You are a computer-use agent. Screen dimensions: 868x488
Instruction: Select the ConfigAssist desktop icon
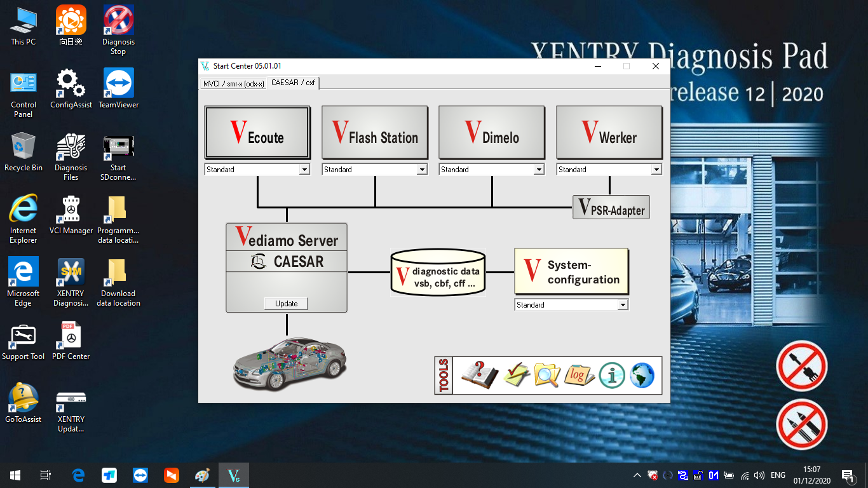point(71,90)
